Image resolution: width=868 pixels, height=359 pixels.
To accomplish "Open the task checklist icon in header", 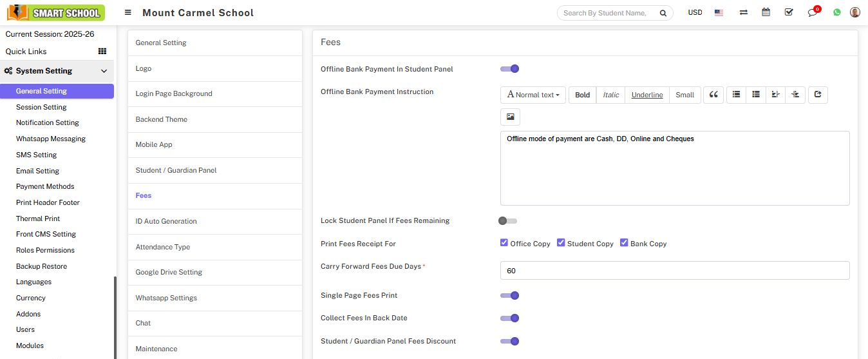I will coord(789,12).
